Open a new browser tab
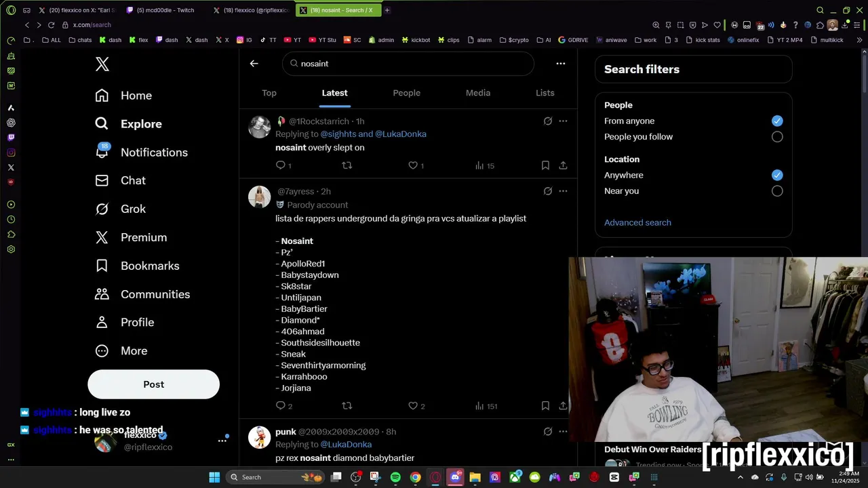This screenshot has height=488, width=868. (387, 10)
